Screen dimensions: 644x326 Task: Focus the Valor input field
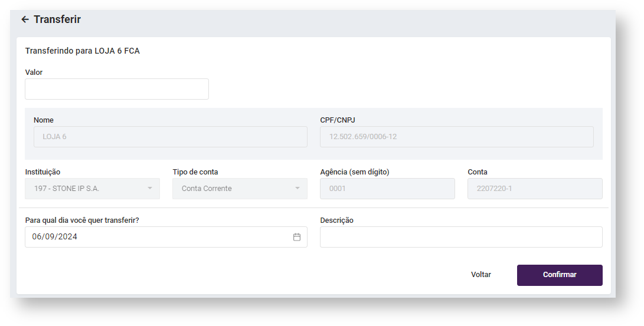pos(117,89)
